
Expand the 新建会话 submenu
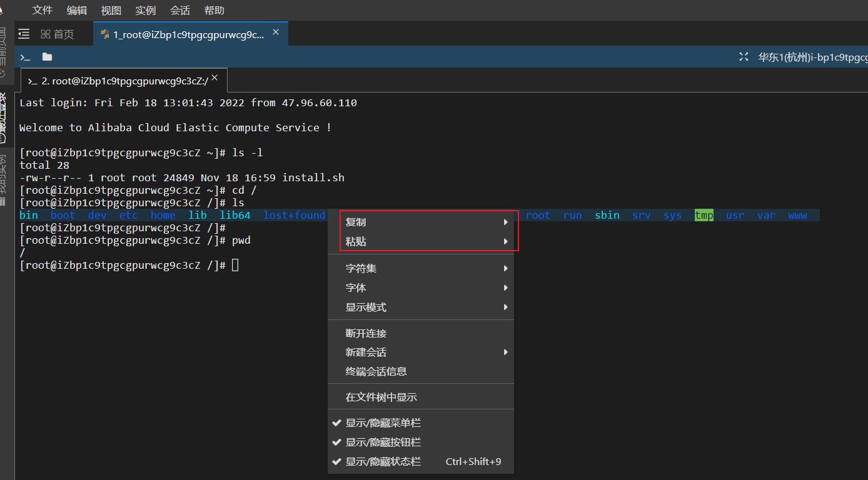point(421,352)
